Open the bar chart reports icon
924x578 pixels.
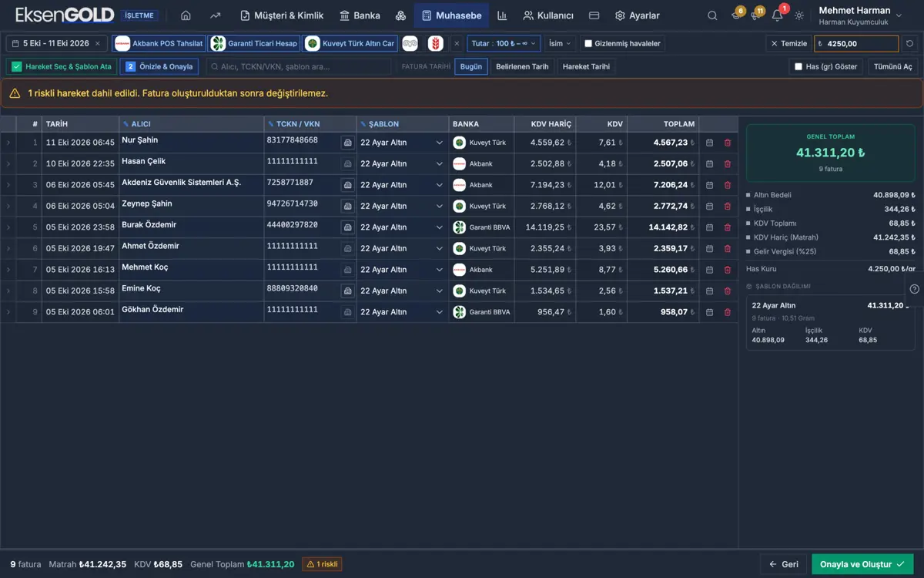[502, 15]
